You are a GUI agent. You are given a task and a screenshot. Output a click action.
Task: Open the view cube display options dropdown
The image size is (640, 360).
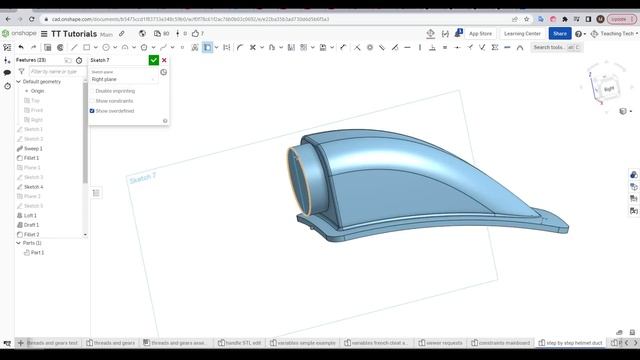[625, 111]
